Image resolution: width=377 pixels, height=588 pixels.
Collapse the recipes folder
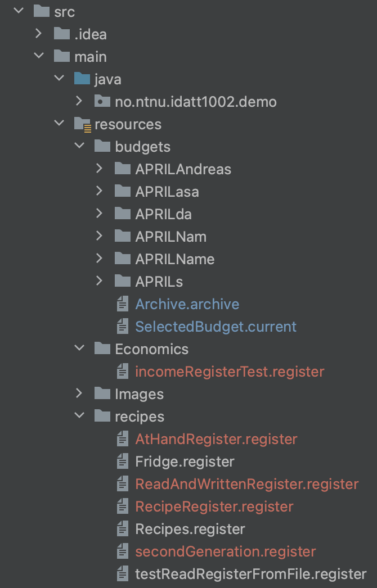click(79, 415)
